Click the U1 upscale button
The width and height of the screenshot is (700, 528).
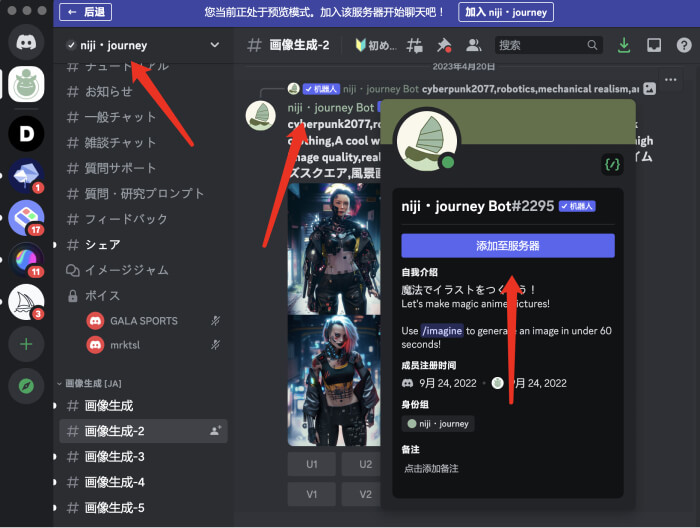(x=312, y=464)
